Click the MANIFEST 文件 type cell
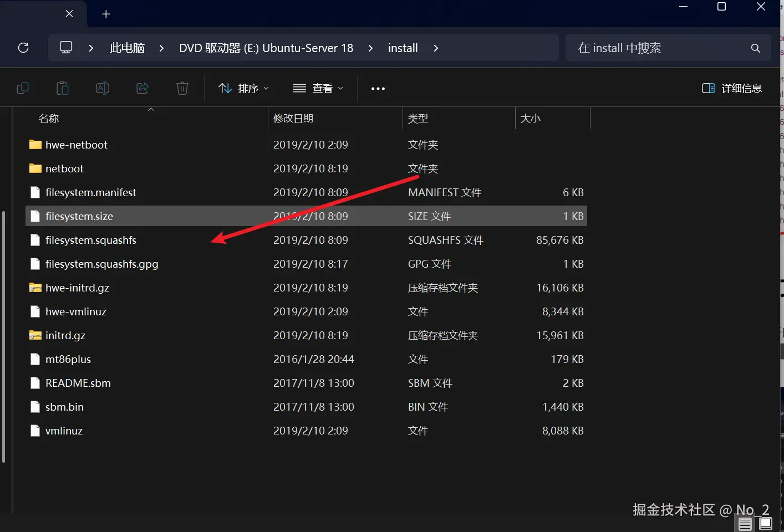Screen dimensions: 784x532 click(445, 192)
